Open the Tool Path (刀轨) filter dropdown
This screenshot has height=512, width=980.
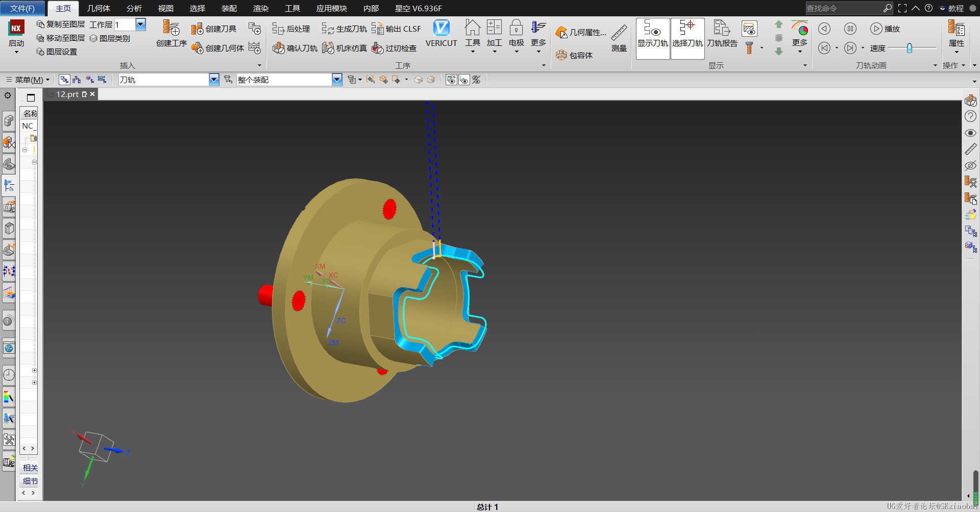coord(214,80)
